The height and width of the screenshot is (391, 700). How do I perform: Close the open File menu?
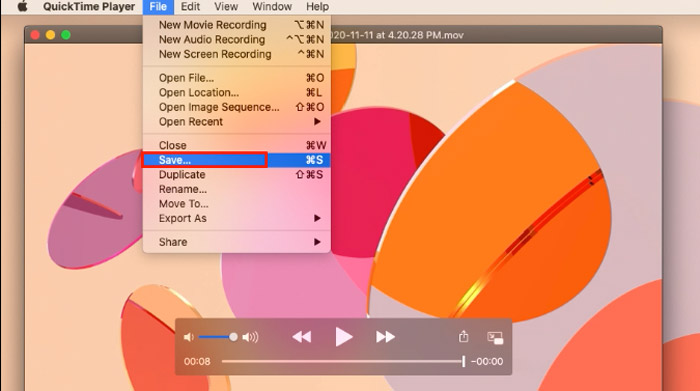158,7
